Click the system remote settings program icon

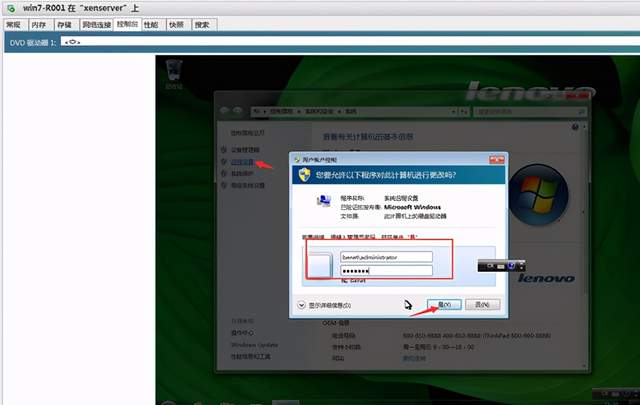point(324,201)
